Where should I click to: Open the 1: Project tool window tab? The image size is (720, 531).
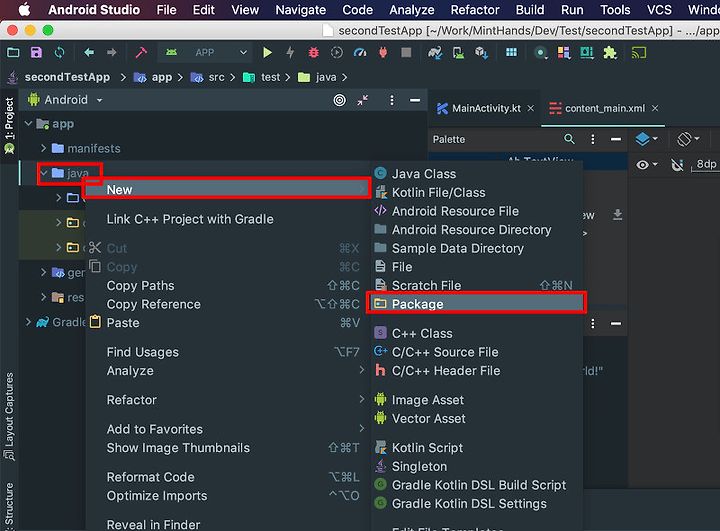pyautogui.click(x=9, y=125)
